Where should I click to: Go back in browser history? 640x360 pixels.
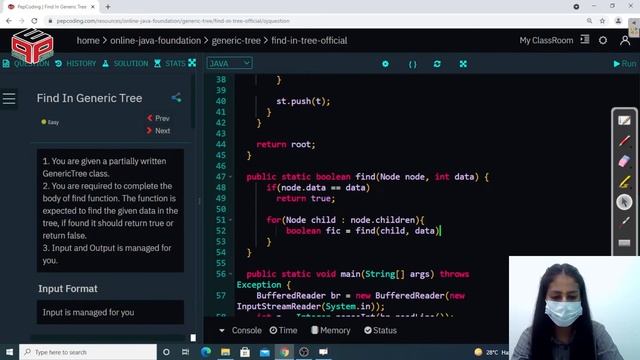[x=9, y=20]
